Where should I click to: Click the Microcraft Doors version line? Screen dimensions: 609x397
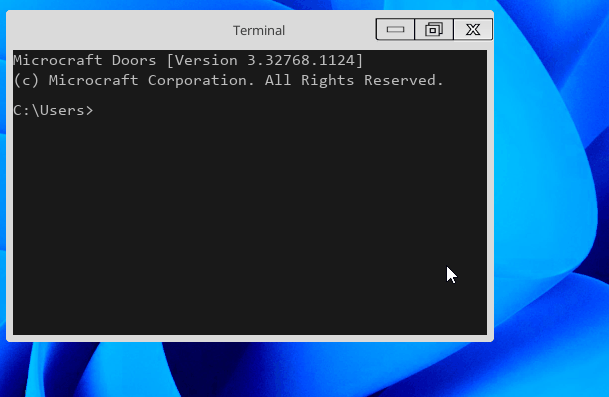[x=188, y=60]
